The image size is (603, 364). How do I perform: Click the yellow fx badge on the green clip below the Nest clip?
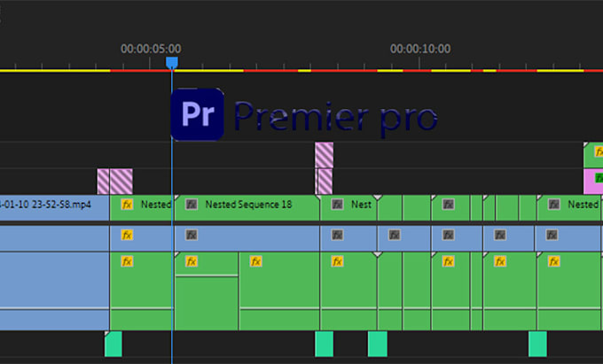point(337,262)
